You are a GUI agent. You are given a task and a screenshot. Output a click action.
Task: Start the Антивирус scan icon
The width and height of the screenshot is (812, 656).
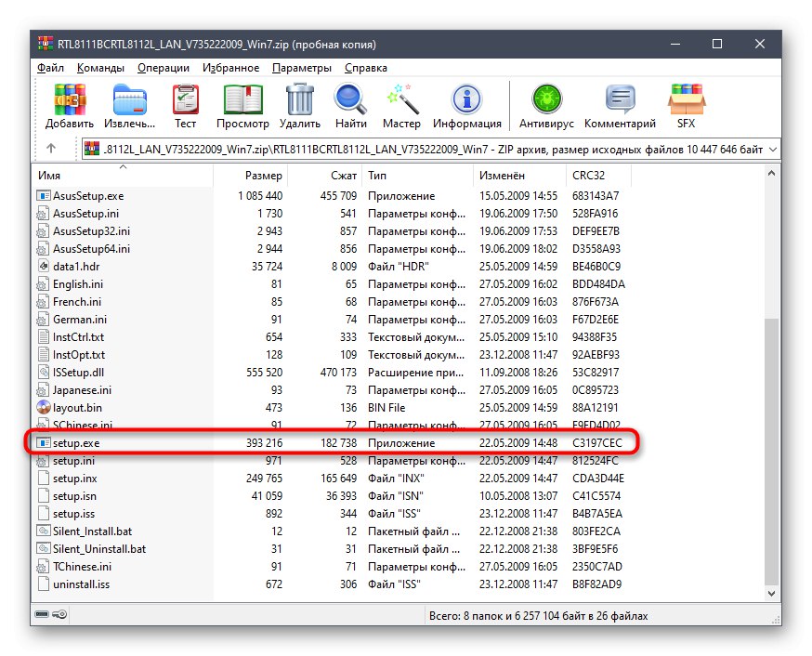(x=546, y=99)
